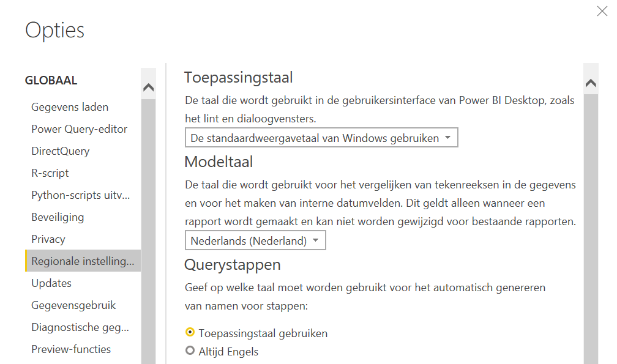
Task: Go to Preview-functies settings
Action: 71,349
